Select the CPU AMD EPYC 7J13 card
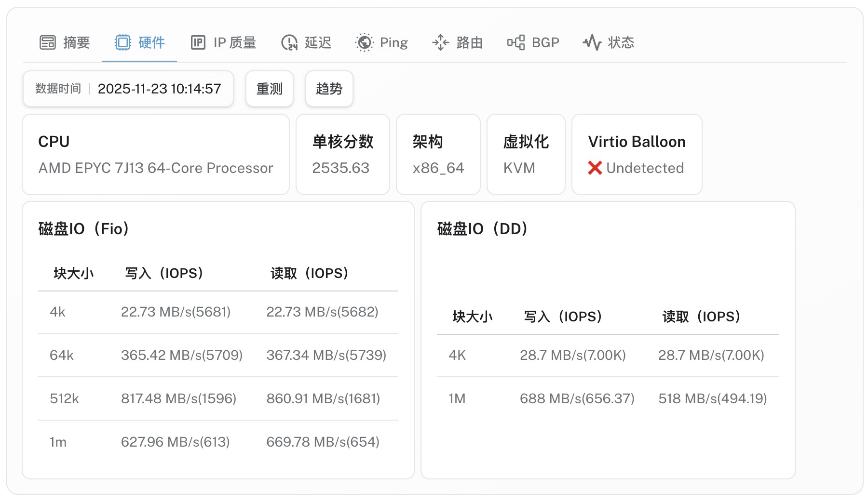The width and height of the screenshot is (868, 503). [155, 155]
